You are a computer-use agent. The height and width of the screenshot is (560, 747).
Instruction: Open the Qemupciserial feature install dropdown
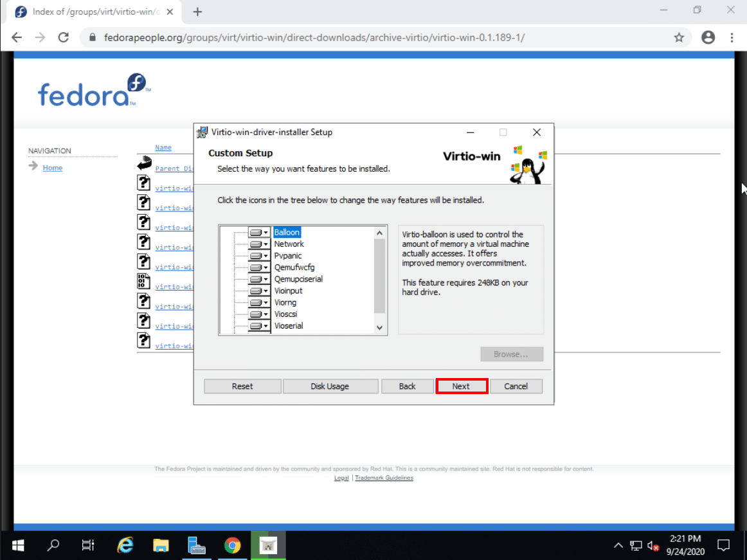pos(259,279)
